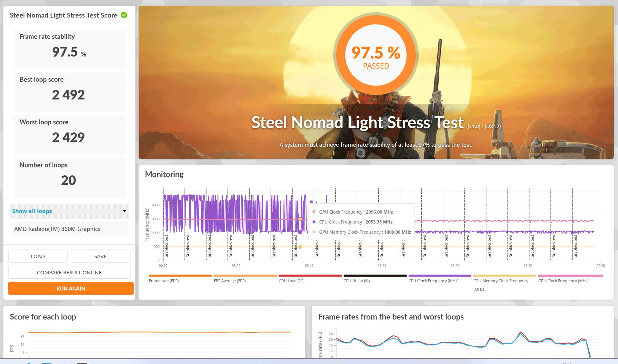Click the Number of loops value 20
618x364 pixels.
coord(69,180)
